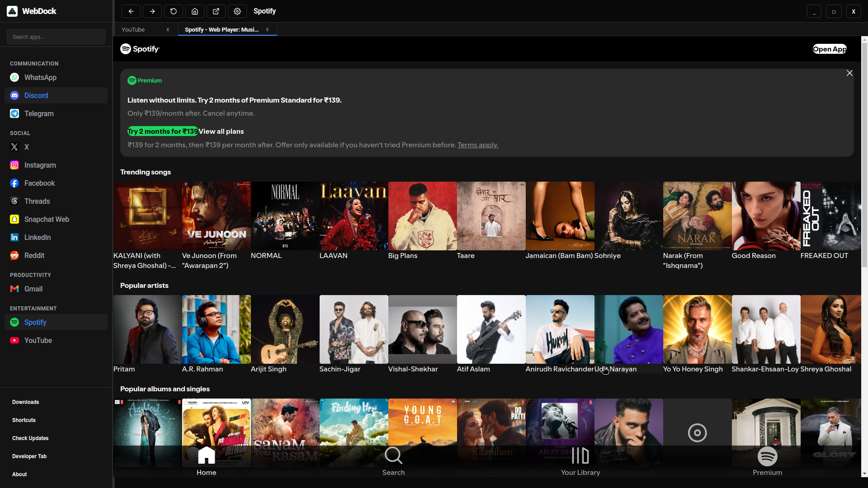Open Discord from the sidebar
868x488 pixels.
pos(56,95)
